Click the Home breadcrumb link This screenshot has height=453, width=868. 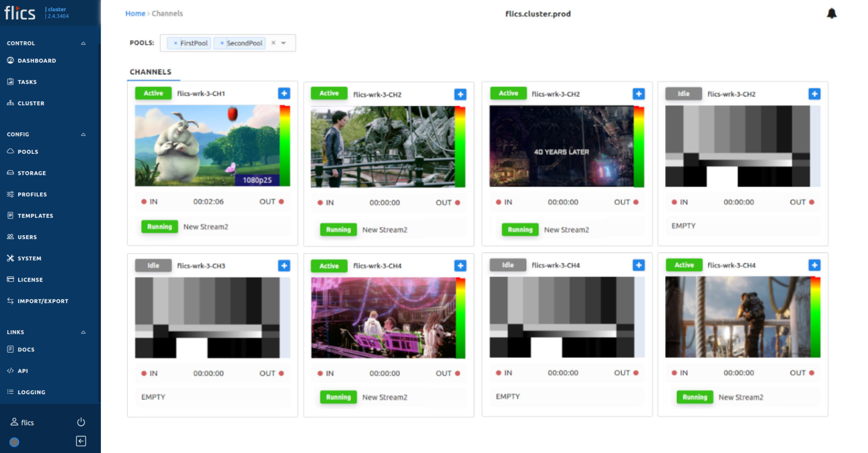point(135,14)
